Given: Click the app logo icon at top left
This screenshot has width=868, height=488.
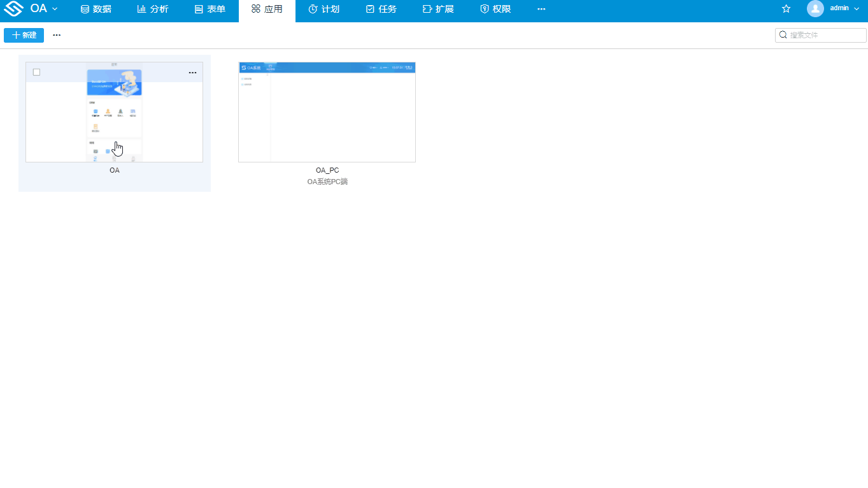Looking at the screenshot, I should [13, 10].
